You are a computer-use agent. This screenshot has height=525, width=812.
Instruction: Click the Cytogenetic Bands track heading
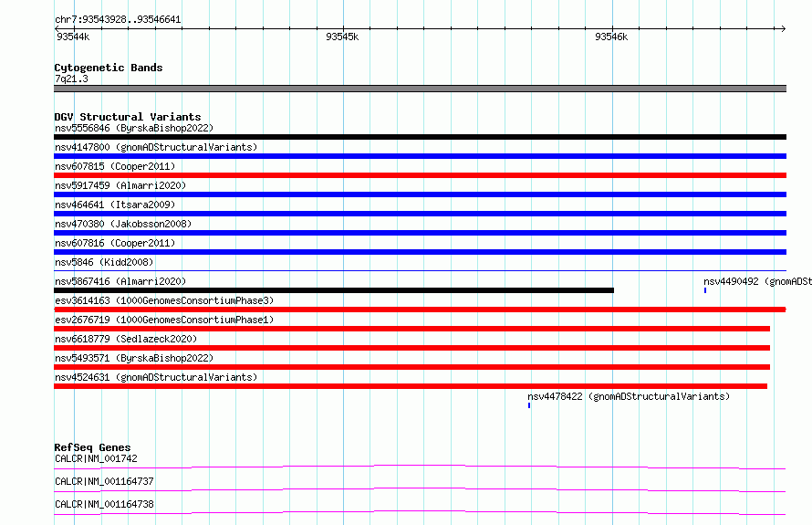(109, 68)
